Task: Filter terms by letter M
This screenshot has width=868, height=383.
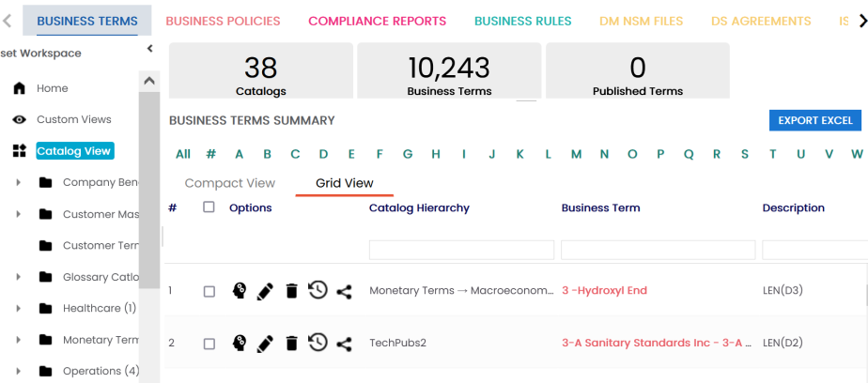Action: (576, 154)
